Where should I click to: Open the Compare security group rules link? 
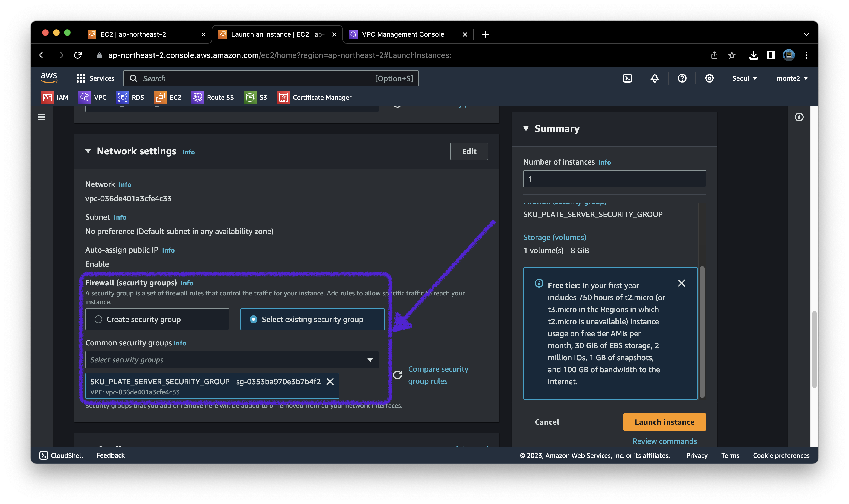[438, 375]
